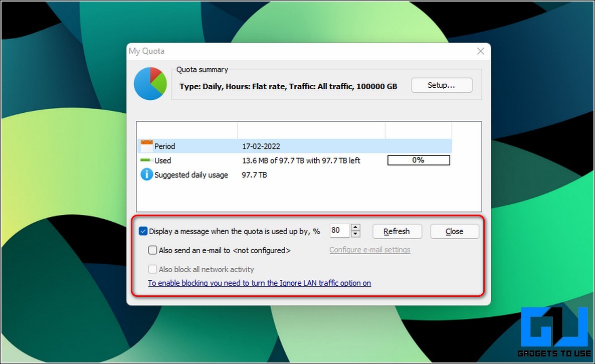Enable Also send an e-mail checkbox
595x364 pixels.
click(152, 250)
